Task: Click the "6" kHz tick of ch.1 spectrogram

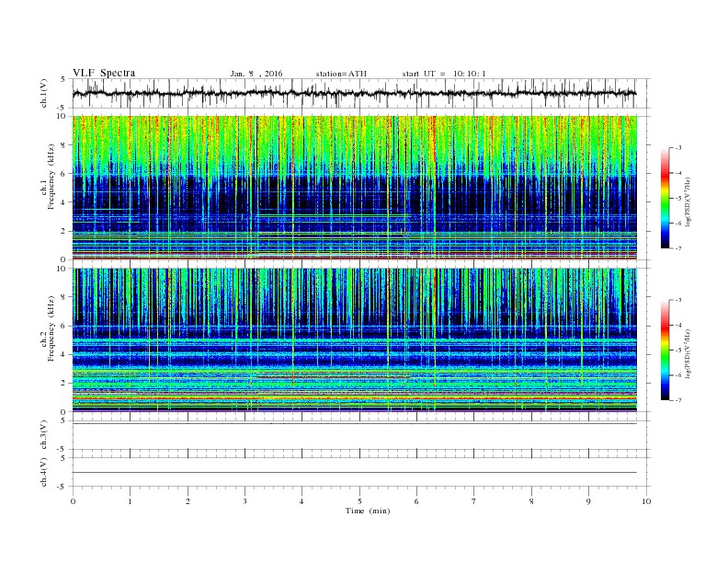Action: pyautogui.click(x=64, y=173)
